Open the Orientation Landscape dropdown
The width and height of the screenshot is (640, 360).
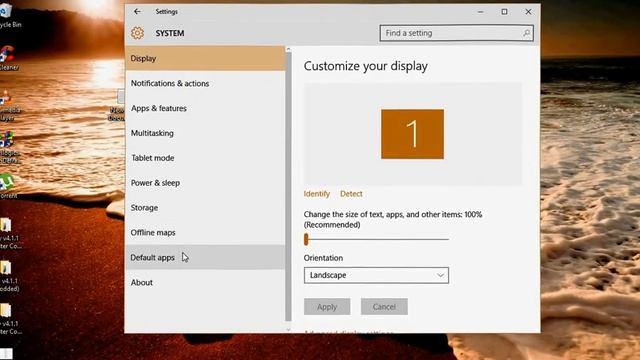[376, 275]
